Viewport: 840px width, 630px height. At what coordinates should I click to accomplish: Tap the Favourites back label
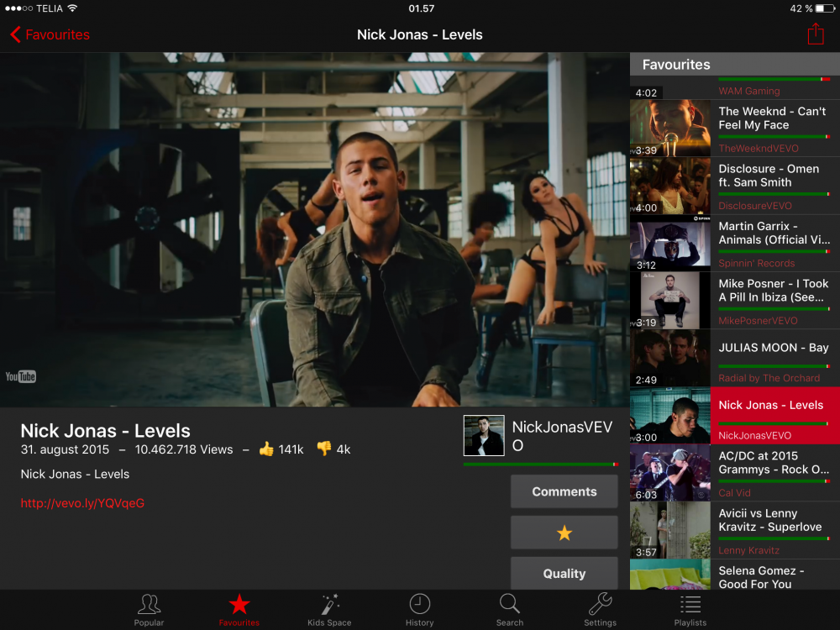57,34
